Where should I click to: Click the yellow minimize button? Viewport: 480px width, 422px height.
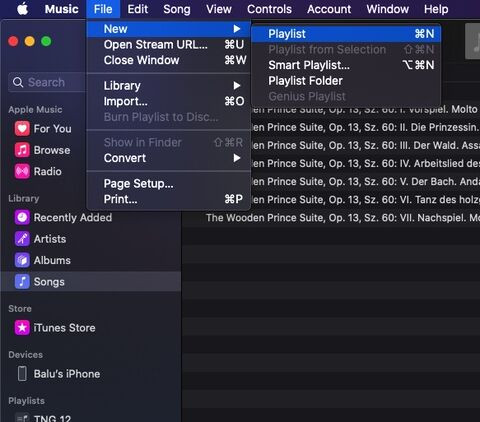pyautogui.click(x=30, y=41)
